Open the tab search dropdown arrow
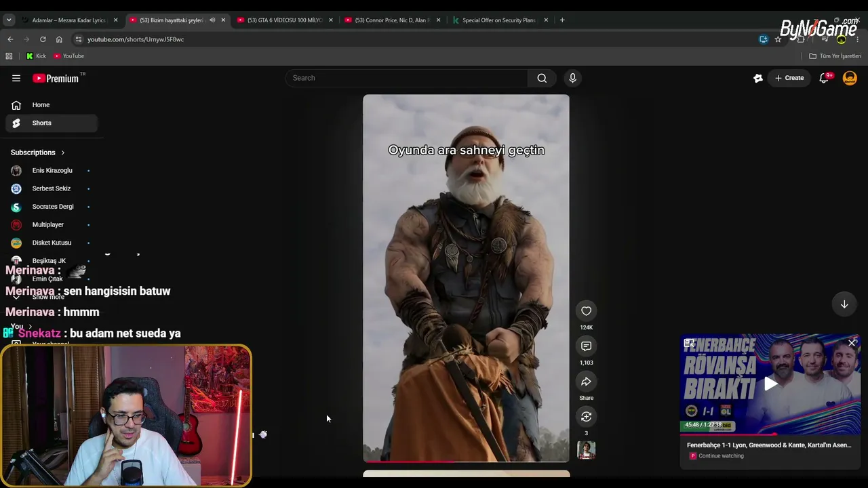 point(9,20)
